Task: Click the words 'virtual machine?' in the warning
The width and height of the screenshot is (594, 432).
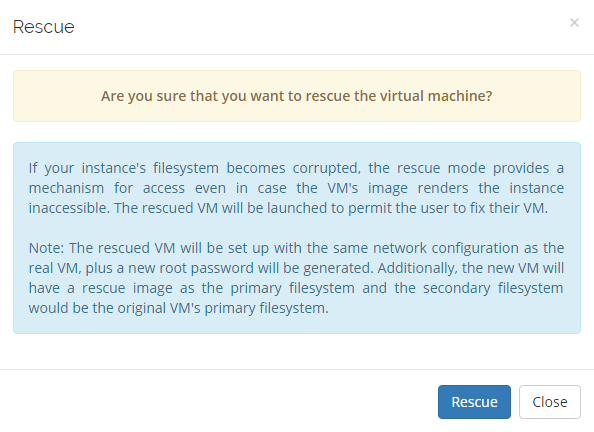Action: 436,96
